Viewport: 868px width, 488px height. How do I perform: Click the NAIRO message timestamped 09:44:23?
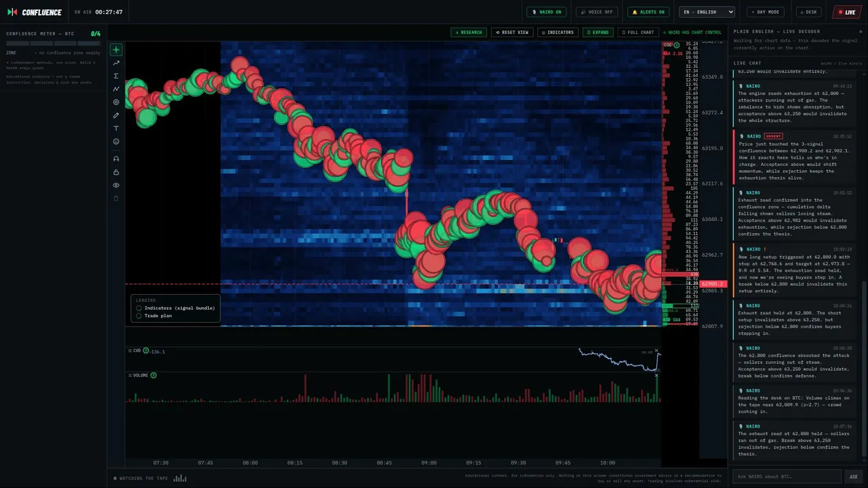click(794, 104)
